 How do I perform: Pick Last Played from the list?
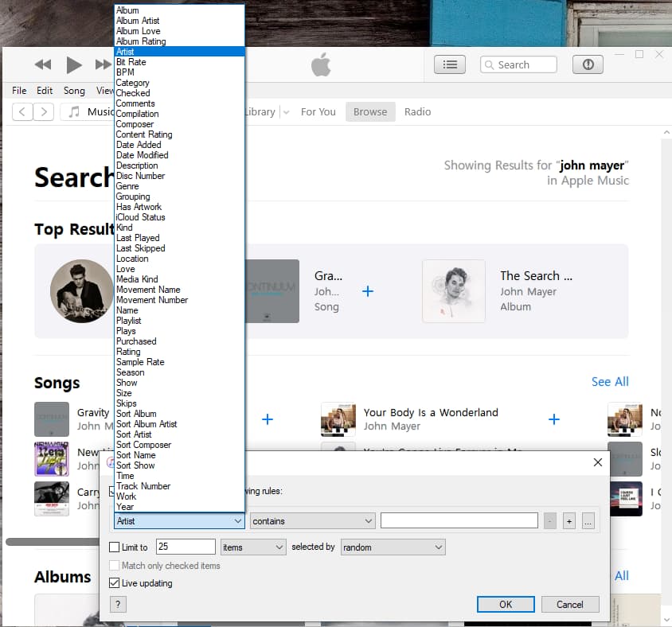(x=180, y=238)
